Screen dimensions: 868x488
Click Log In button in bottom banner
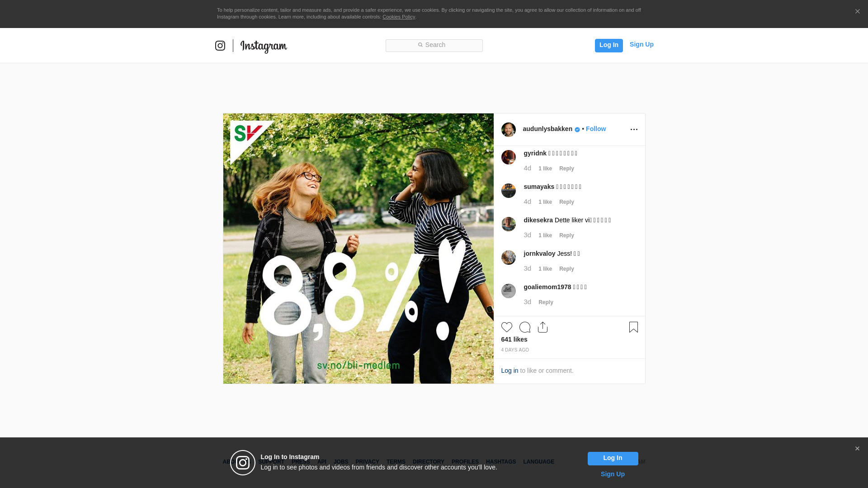(613, 459)
